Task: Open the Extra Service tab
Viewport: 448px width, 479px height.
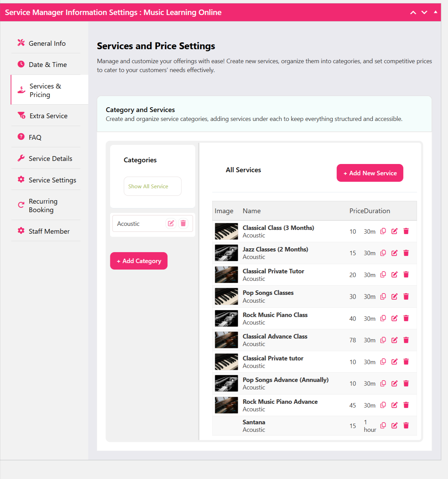Action: pyautogui.click(x=48, y=116)
